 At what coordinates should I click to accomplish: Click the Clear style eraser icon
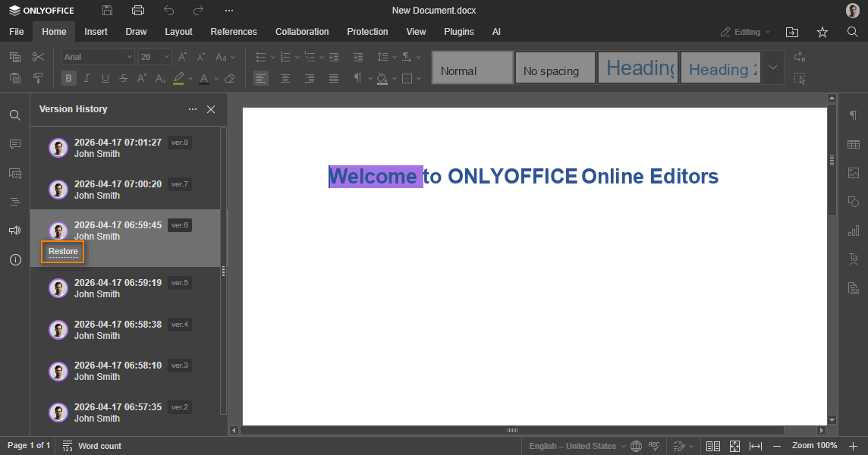point(230,78)
